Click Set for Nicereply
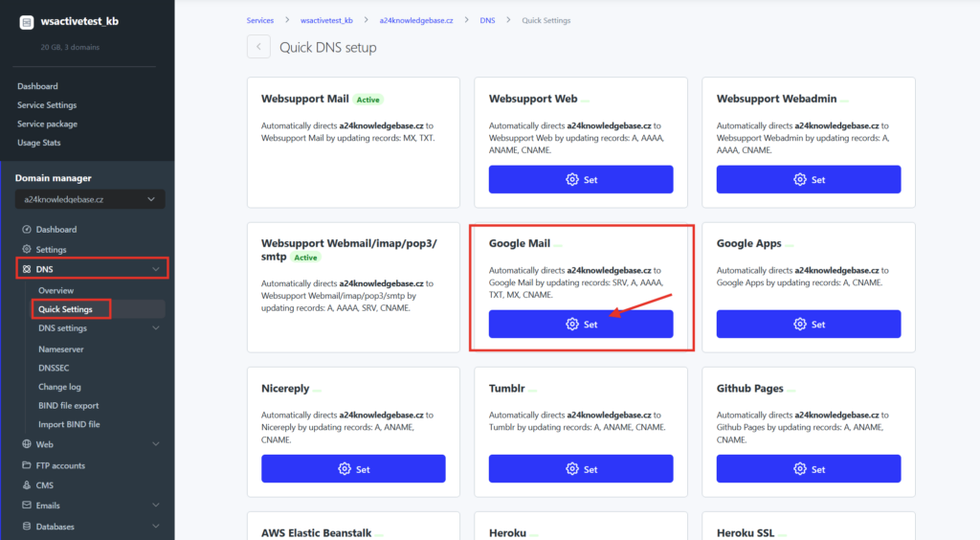The height and width of the screenshot is (540, 980). tap(353, 469)
